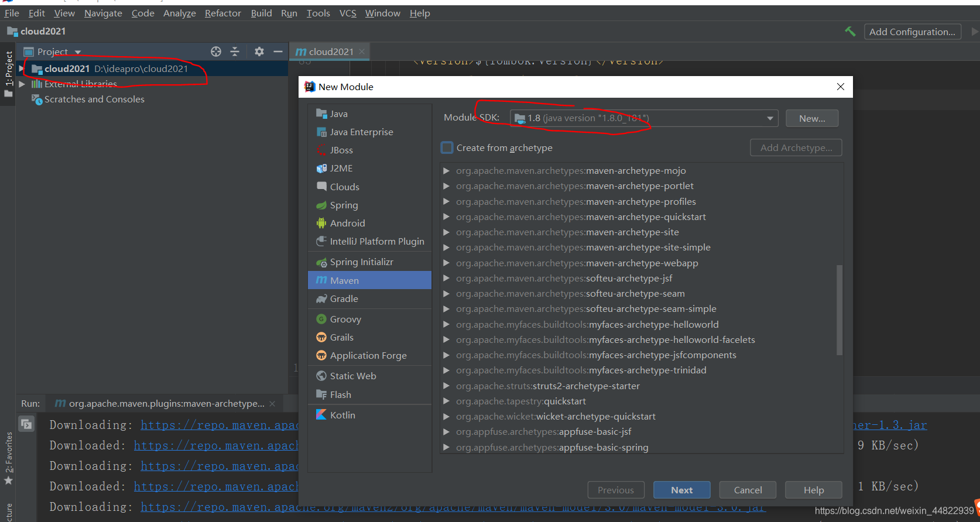Select myfaces-archetype-helloworld row
980x522 pixels.
(642, 324)
